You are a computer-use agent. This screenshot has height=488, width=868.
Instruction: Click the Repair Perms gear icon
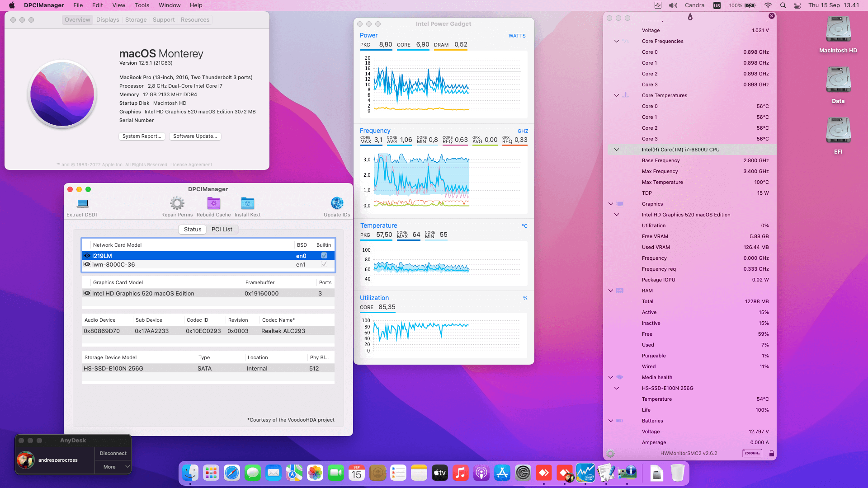(x=177, y=203)
